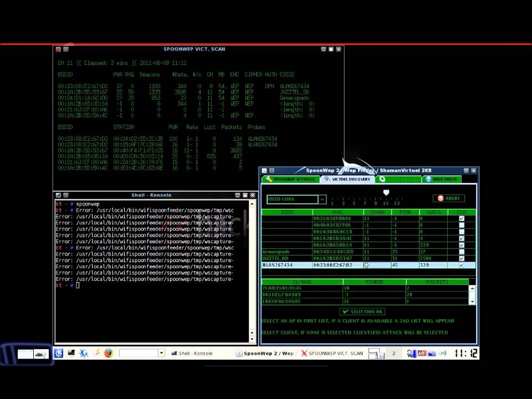Select the Gemacopado network row
The image size is (532, 399).
pyautogui.click(x=369, y=252)
